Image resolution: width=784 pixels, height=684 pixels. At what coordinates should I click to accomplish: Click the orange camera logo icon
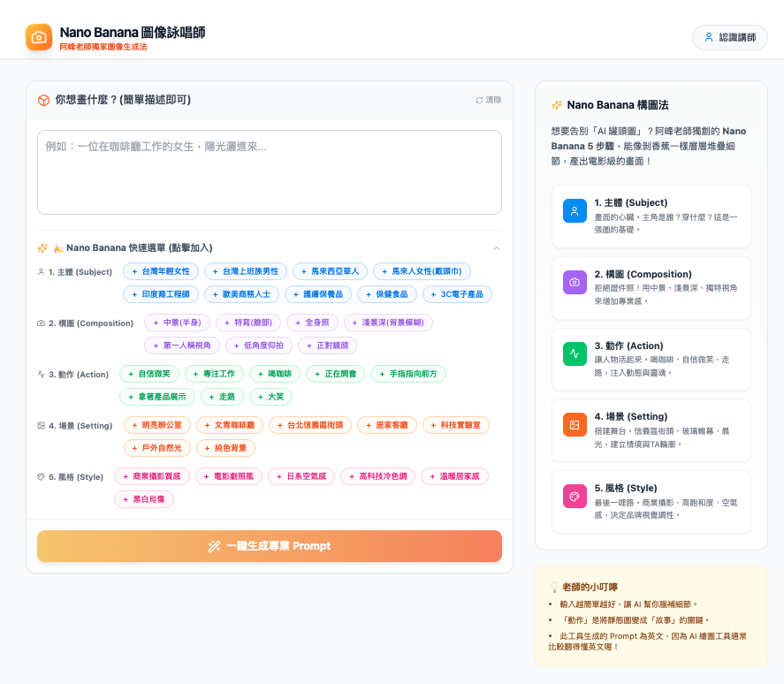click(39, 37)
